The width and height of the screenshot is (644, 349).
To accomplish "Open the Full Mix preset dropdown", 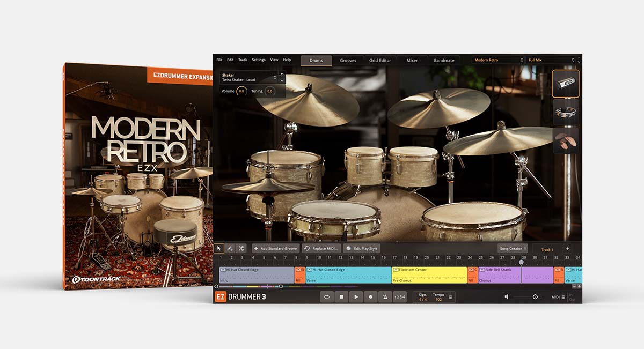I will pyautogui.click(x=552, y=60).
